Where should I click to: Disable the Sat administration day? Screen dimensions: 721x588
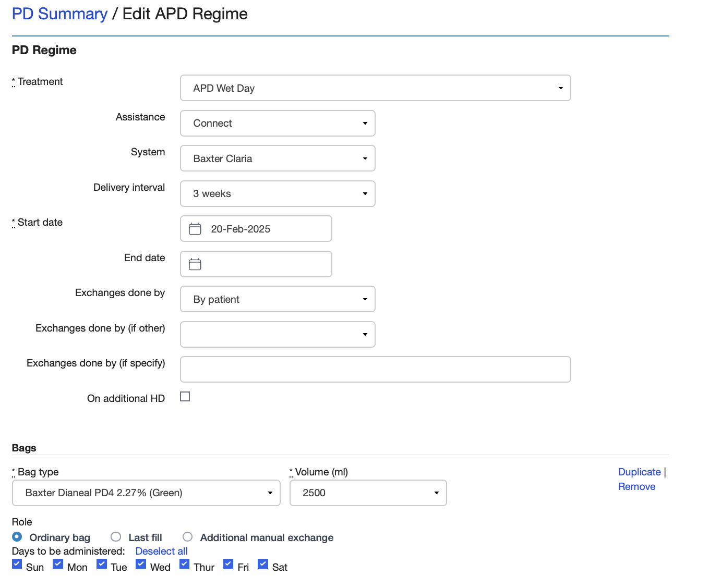[x=262, y=563]
